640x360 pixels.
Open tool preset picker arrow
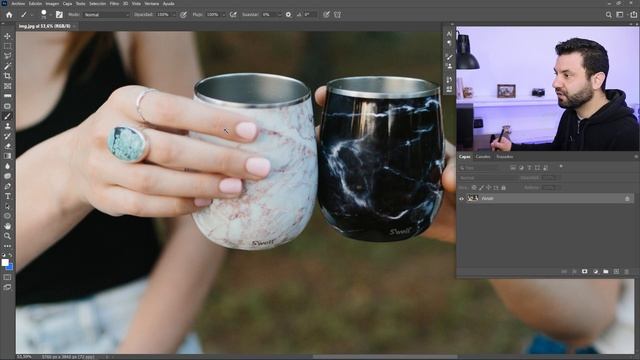[31, 15]
